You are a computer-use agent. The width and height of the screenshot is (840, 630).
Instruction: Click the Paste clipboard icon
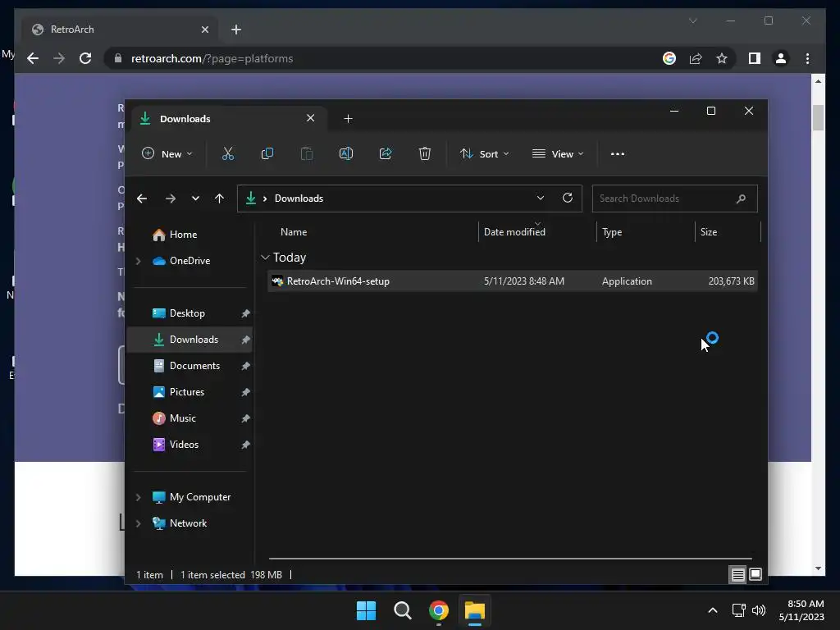pos(307,153)
